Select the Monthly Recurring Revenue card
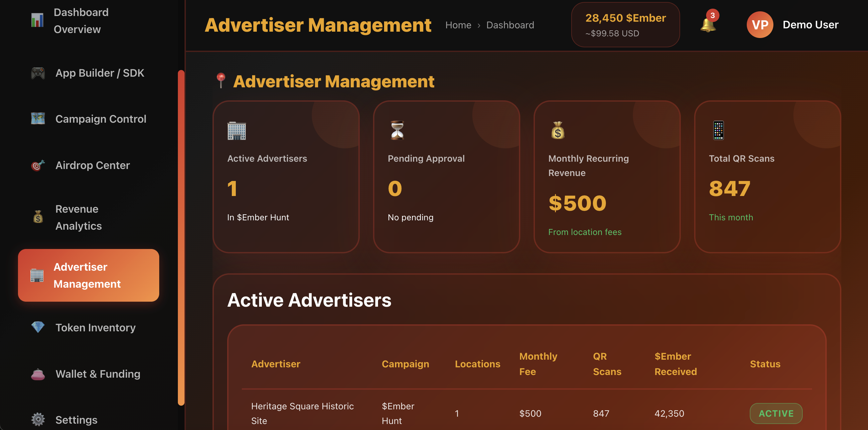This screenshot has height=430, width=868. click(607, 177)
